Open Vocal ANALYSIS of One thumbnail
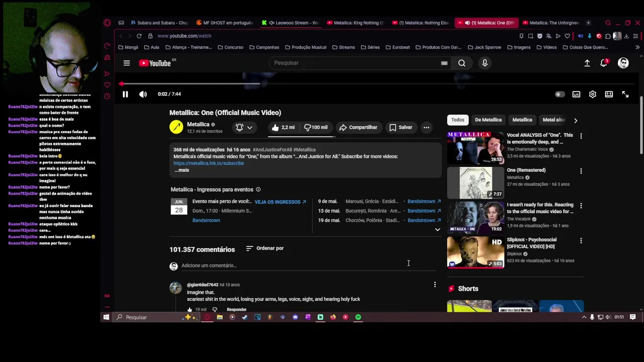Image resolution: width=644 pixels, height=362 pixels. coord(475,148)
